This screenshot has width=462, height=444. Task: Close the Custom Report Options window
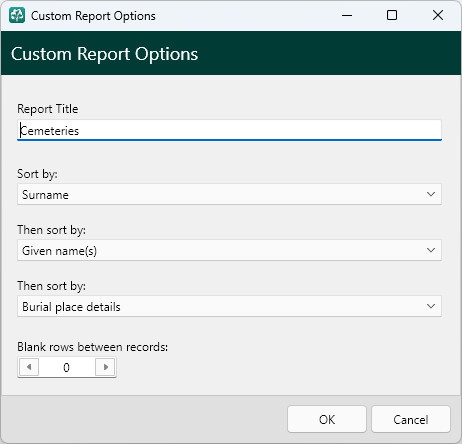coord(438,15)
